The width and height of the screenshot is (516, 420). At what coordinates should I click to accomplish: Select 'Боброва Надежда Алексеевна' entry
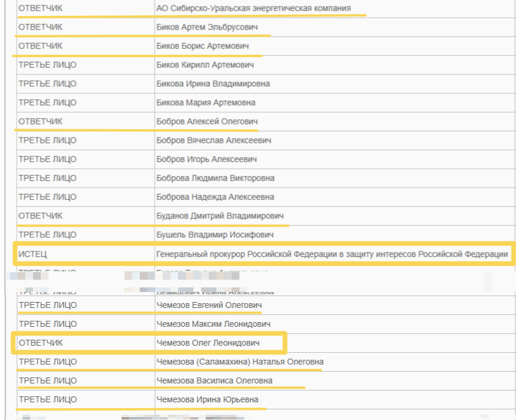[215, 197]
